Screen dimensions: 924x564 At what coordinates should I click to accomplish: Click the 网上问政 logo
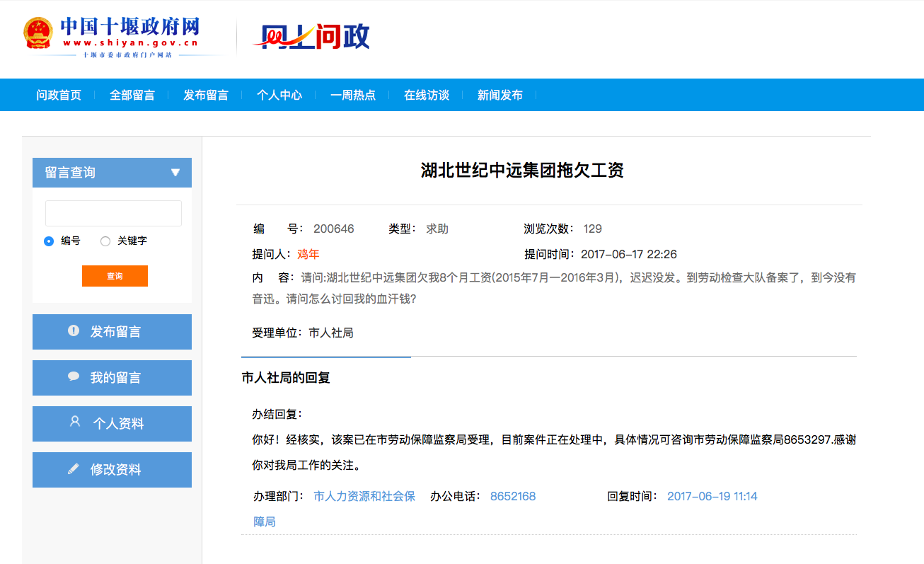[312, 36]
